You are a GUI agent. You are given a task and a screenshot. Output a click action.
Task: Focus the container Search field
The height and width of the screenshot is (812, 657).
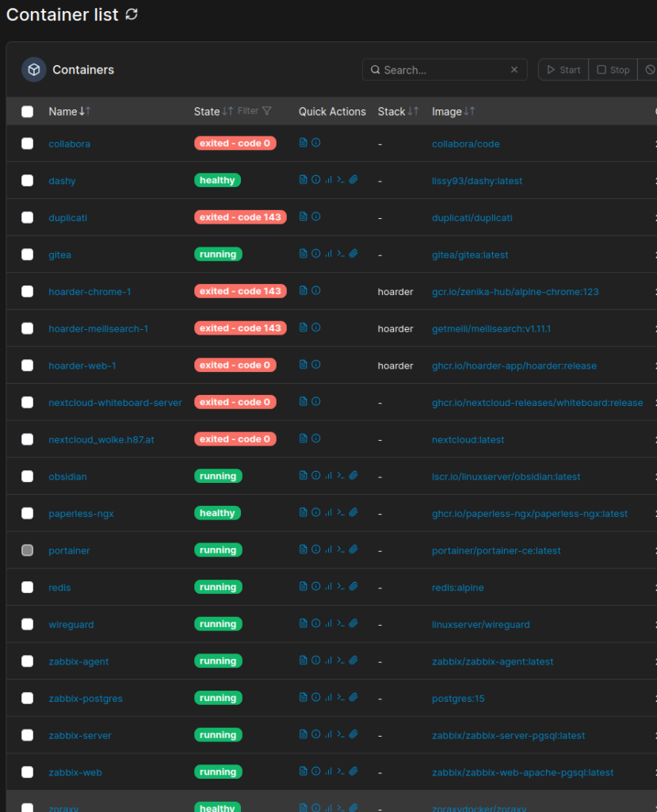(x=445, y=70)
